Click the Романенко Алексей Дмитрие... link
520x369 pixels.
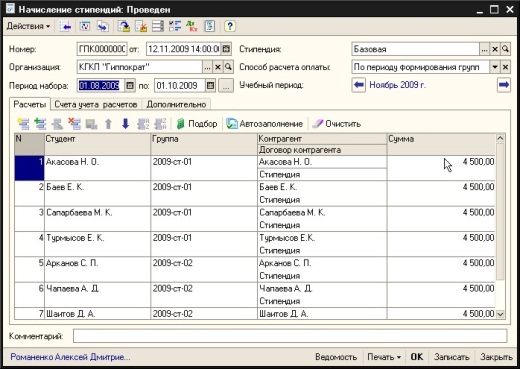pos(70,357)
